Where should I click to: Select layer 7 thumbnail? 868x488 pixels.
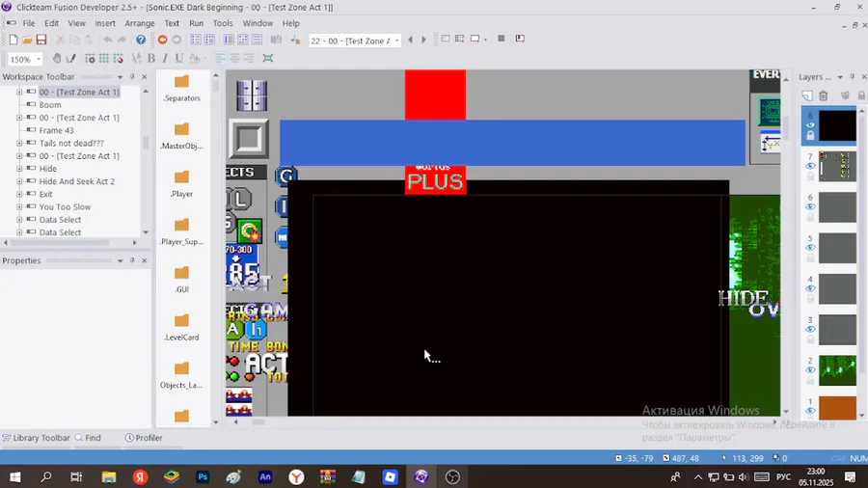coord(837,166)
